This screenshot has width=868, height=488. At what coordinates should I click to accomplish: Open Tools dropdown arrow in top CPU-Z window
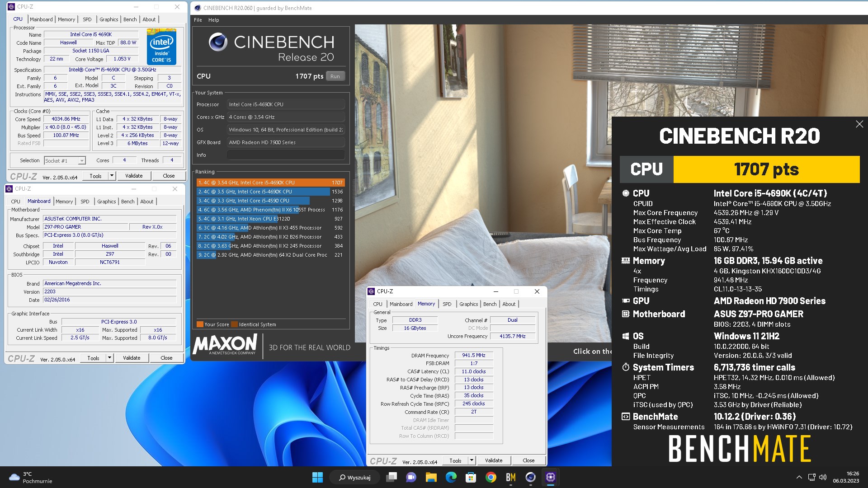coord(112,176)
